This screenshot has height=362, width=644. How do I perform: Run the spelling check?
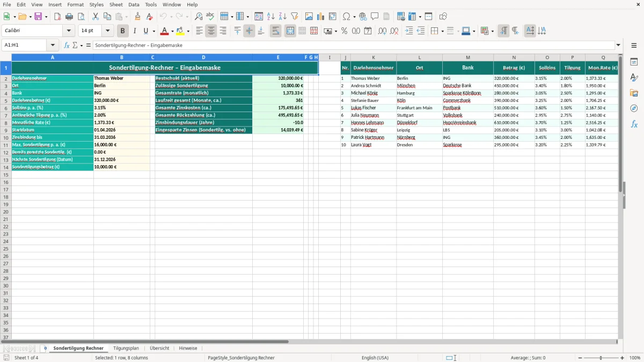coord(210,17)
